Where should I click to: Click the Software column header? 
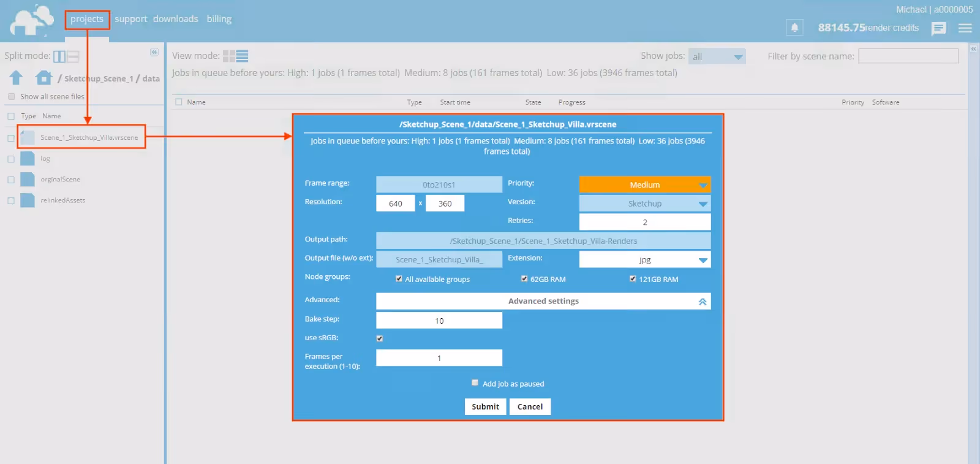(x=886, y=102)
